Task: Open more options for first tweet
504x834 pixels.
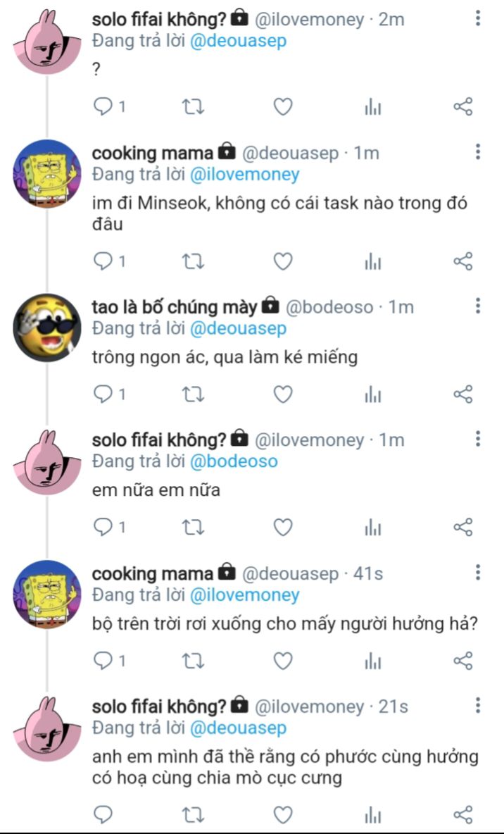Action: 478,18
